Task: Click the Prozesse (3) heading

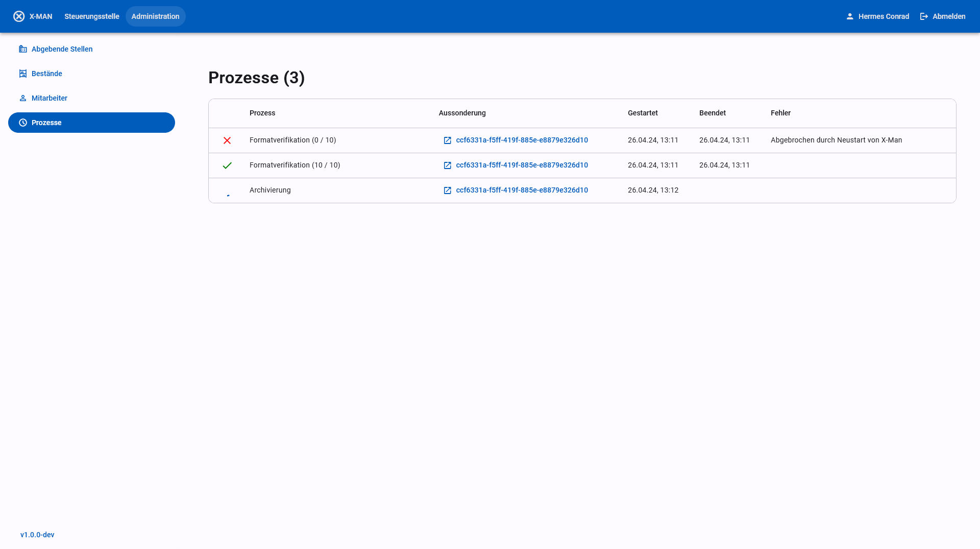Action: (x=257, y=78)
